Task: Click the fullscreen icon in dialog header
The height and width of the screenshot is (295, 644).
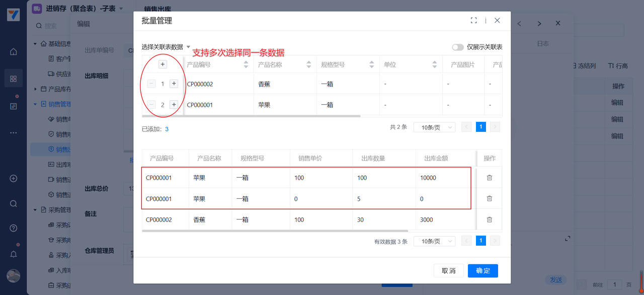Action: coord(473,21)
